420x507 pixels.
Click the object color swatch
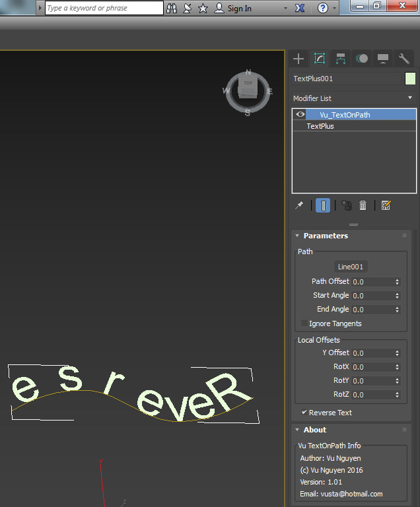click(410, 79)
